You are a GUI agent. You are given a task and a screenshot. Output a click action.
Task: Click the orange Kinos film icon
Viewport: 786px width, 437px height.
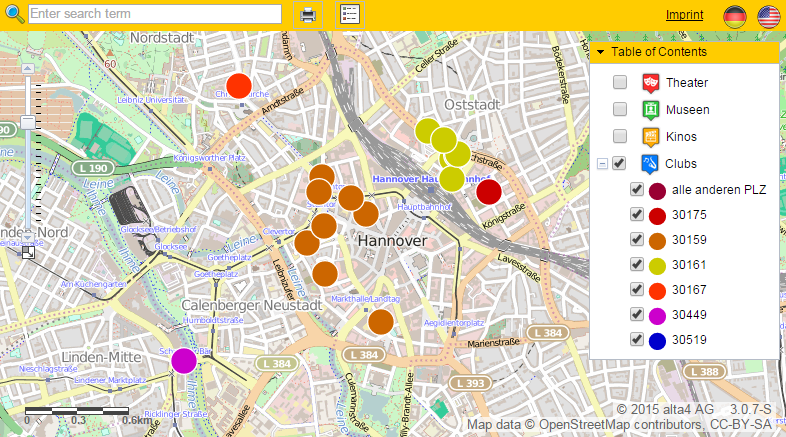click(x=650, y=137)
